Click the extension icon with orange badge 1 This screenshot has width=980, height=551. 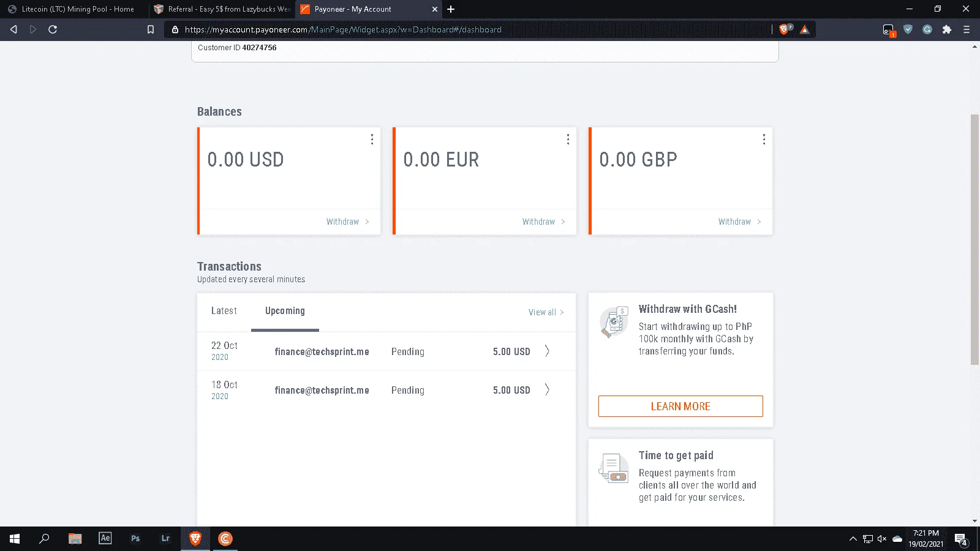pyautogui.click(x=889, y=30)
